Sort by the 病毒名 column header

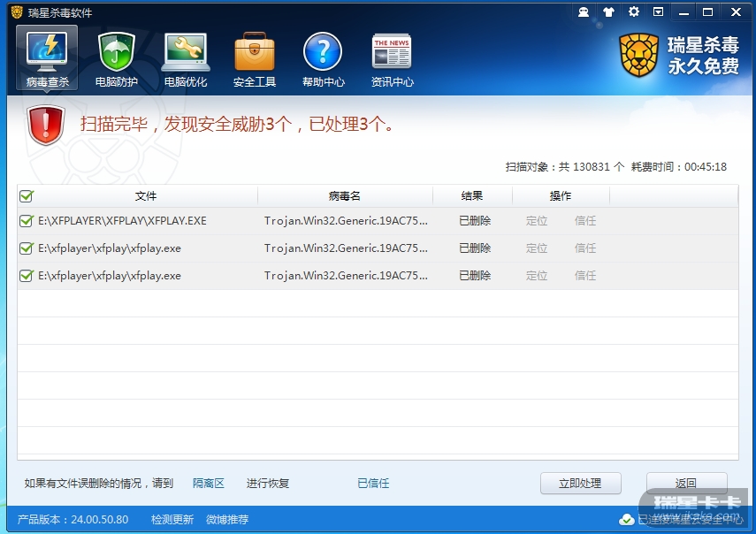pyautogui.click(x=345, y=196)
